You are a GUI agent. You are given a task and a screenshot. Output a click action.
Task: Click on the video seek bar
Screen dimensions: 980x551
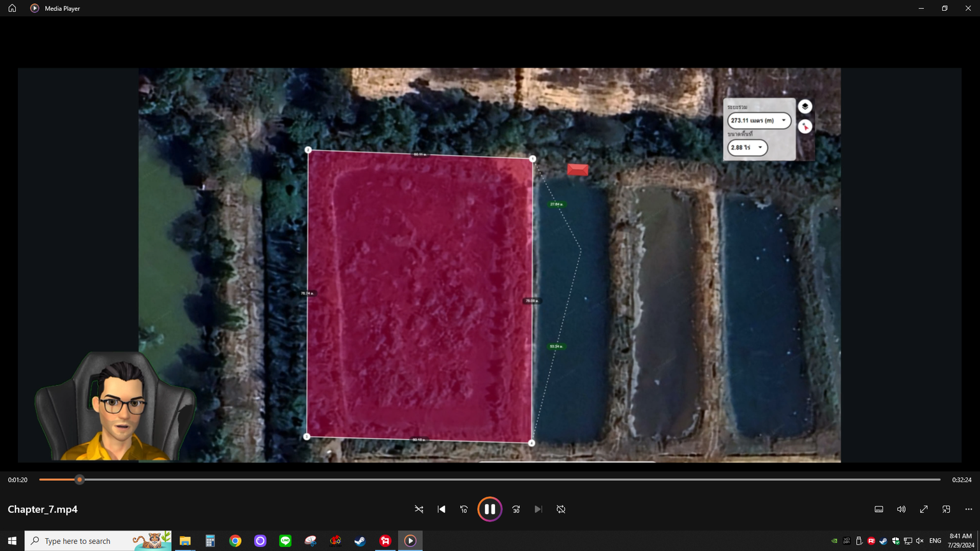coord(489,480)
